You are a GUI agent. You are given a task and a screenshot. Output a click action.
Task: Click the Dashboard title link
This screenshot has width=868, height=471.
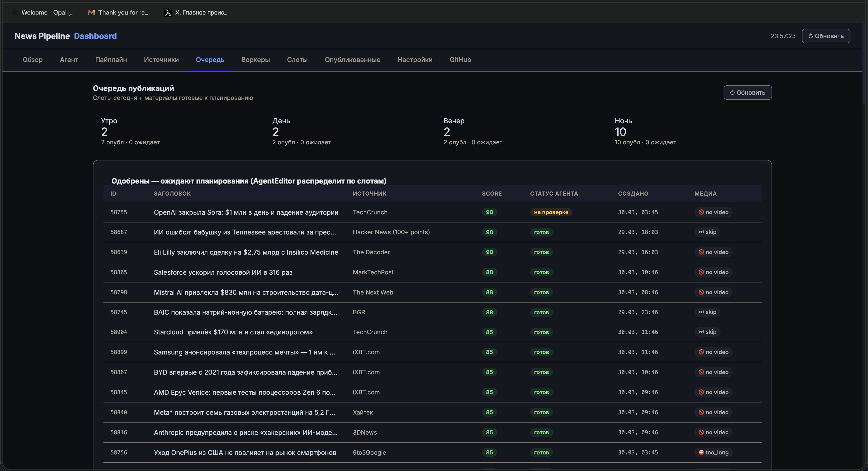click(95, 36)
